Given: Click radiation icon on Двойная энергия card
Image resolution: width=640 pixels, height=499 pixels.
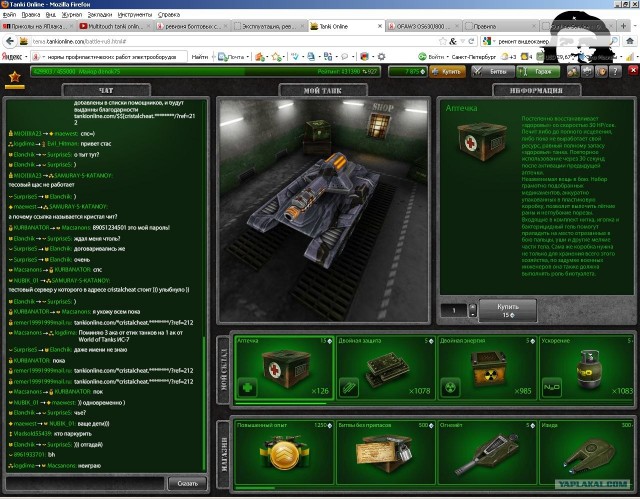Looking at the screenshot, I should (450, 387).
